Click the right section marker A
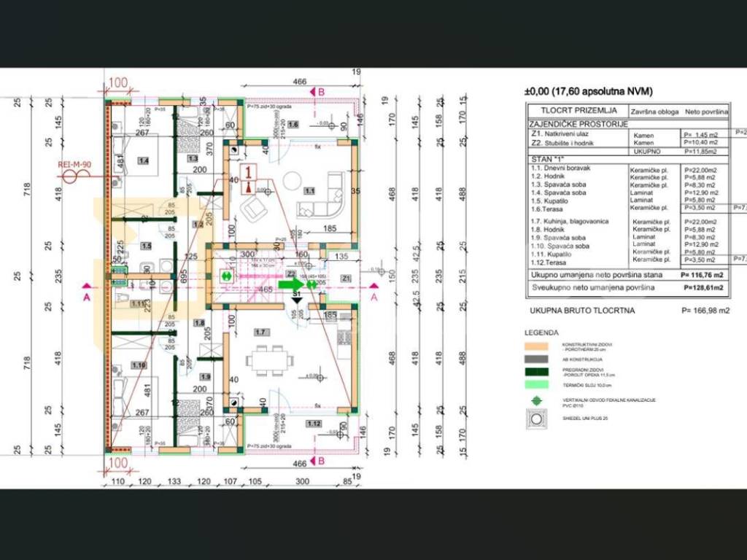 coord(374,287)
